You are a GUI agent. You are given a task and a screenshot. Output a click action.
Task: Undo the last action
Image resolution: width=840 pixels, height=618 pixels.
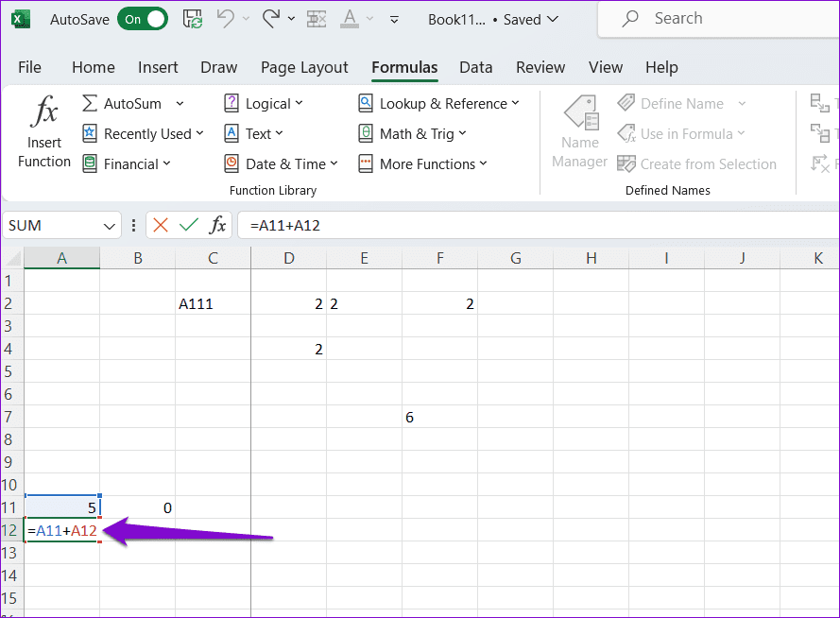coord(226,19)
